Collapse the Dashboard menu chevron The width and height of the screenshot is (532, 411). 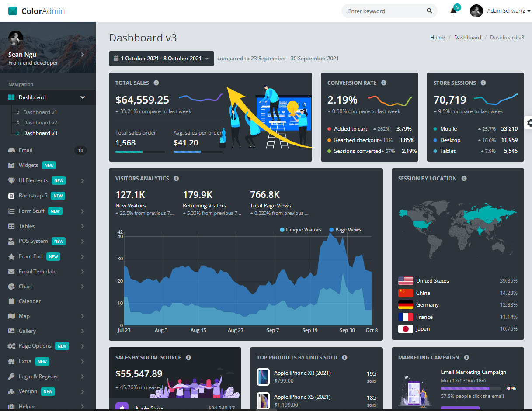[x=83, y=97]
